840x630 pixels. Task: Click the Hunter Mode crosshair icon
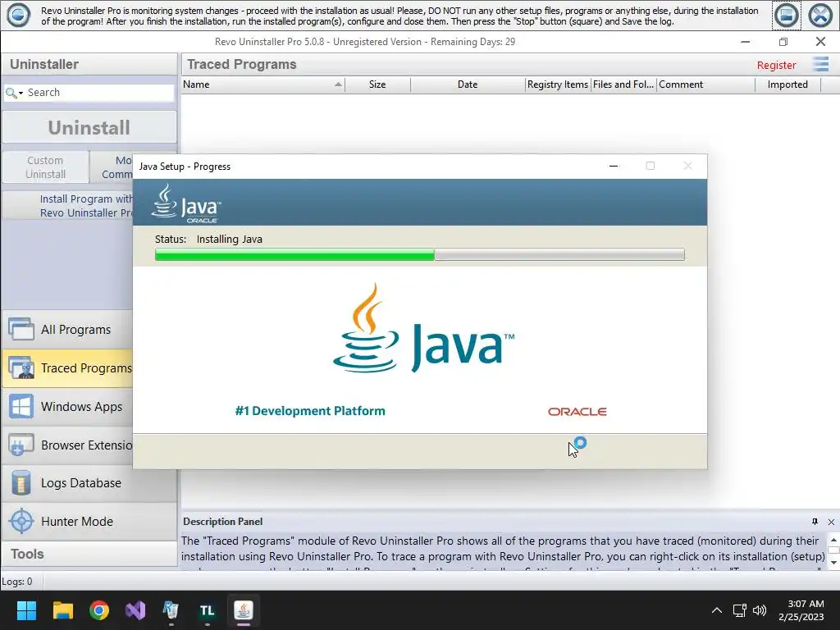[x=21, y=521]
